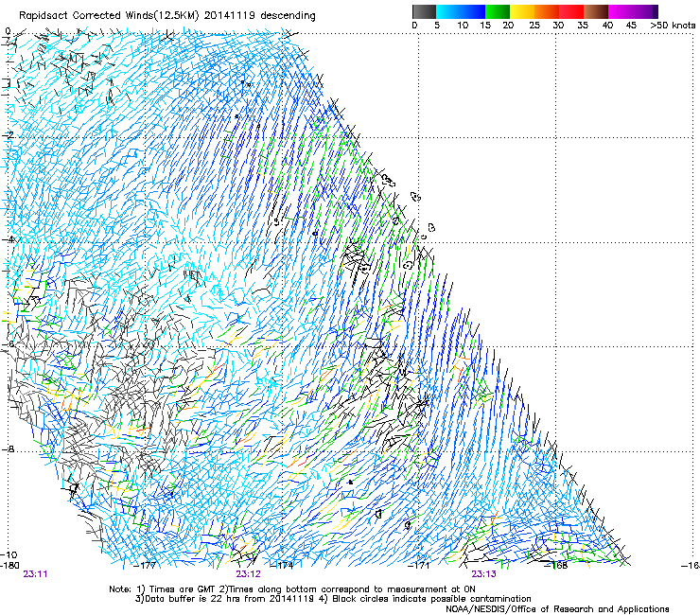Click the green 15-20 knots color segment
Screen dimensions: 700x615
498,11
